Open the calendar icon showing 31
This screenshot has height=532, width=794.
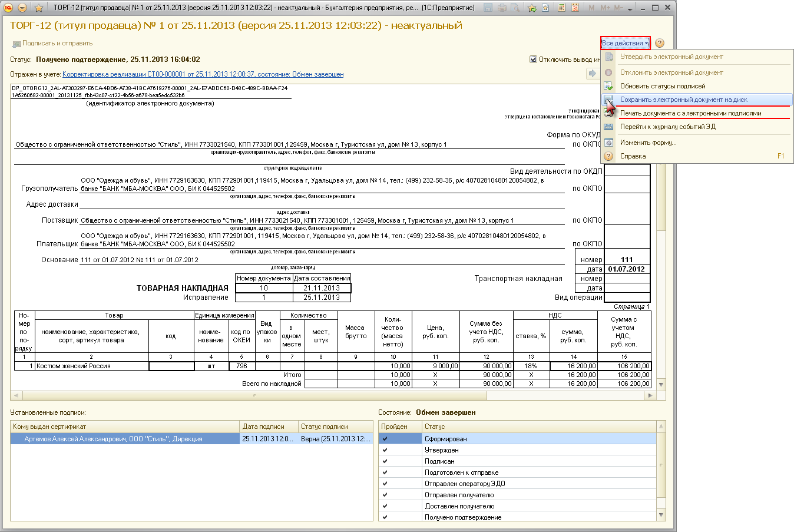[575, 8]
